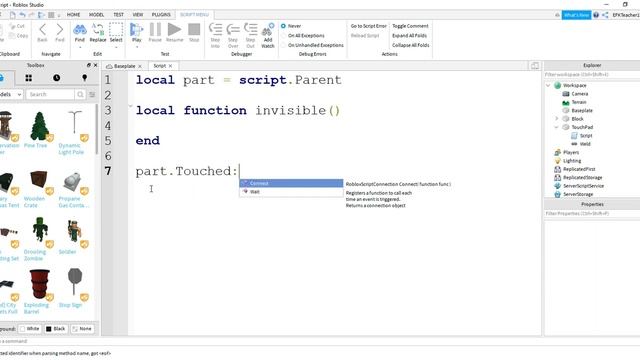Screen dimensions: 640x360
Task: Run the Toolbox search magnifier
Action: click(80, 94)
